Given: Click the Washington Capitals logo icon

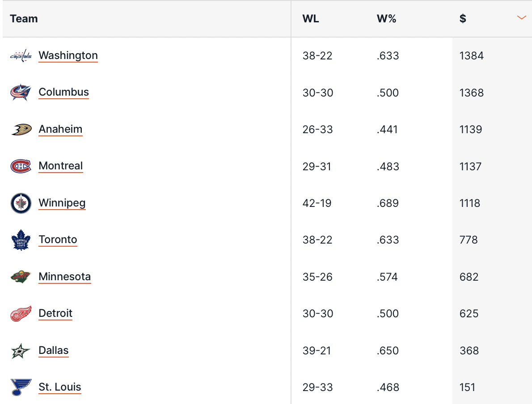Looking at the screenshot, I should coord(21,56).
